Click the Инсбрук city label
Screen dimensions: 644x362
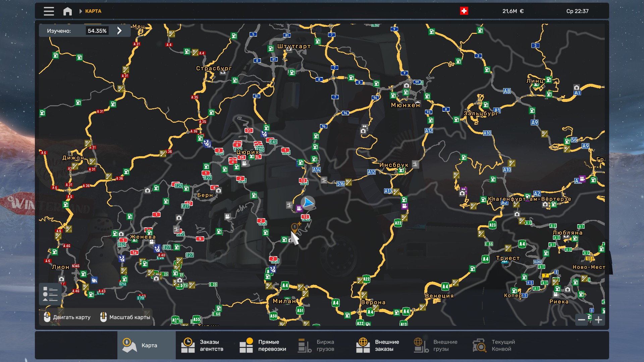(394, 165)
